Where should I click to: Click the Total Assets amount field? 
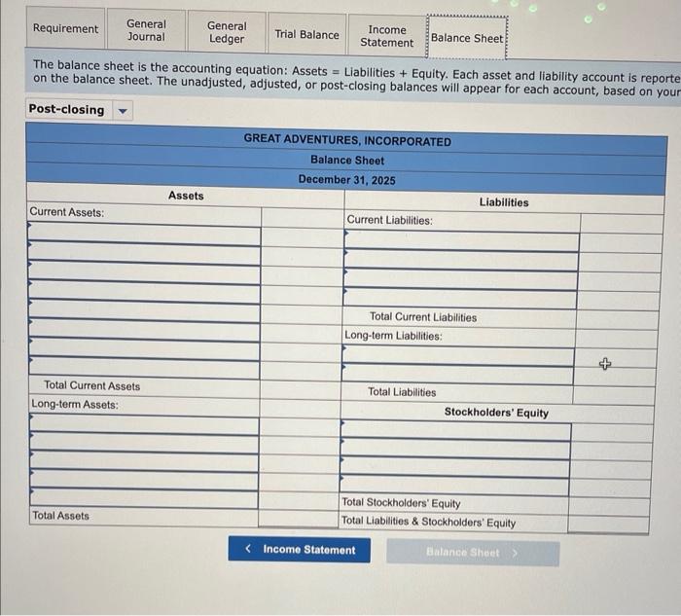(299, 519)
